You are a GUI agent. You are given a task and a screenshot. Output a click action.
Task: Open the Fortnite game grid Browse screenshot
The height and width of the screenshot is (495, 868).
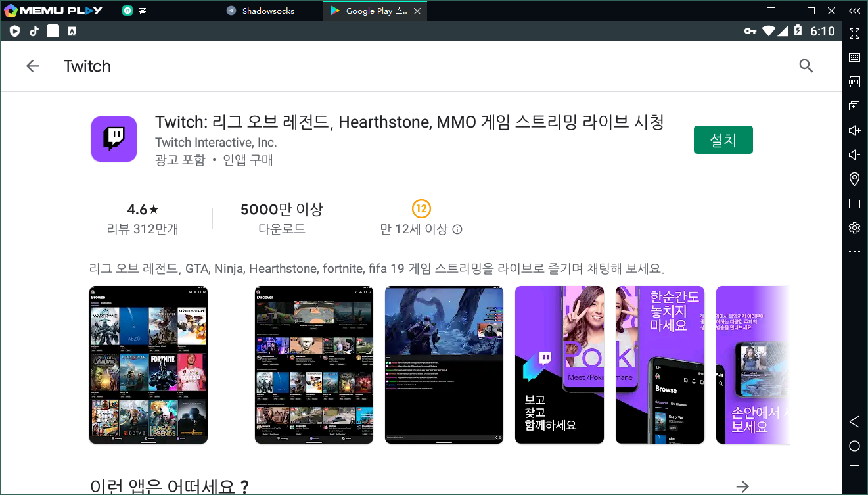pos(148,365)
